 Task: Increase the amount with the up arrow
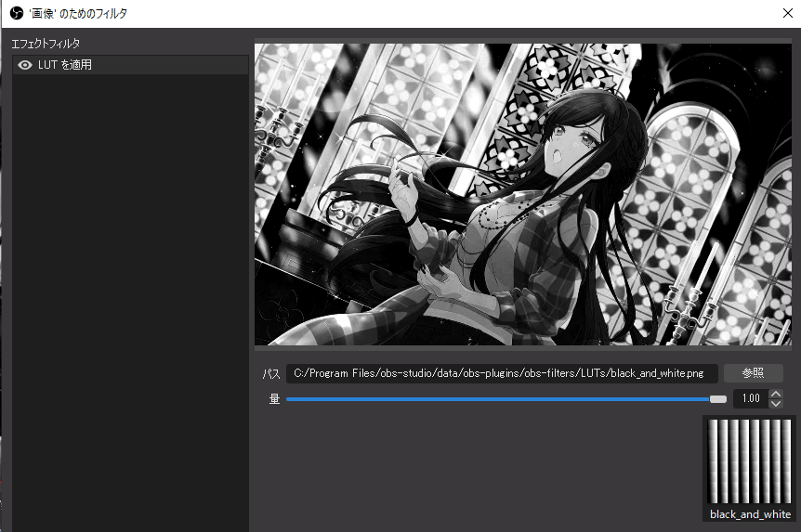pyautogui.click(x=776, y=394)
